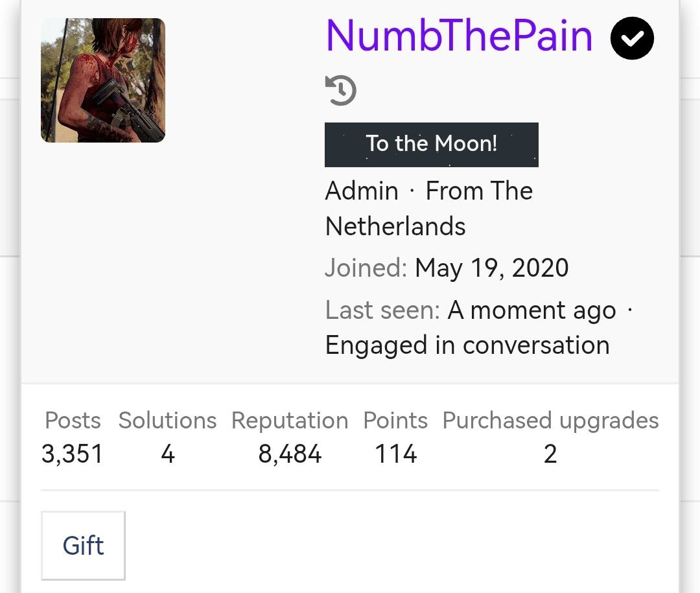Click the verified checkmark badge icon
Viewport: 700px width, 593px height.
tap(632, 38)
